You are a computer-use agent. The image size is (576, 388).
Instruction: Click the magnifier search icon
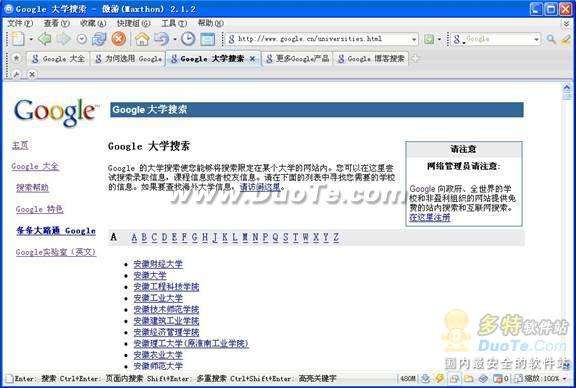(551, 39)
